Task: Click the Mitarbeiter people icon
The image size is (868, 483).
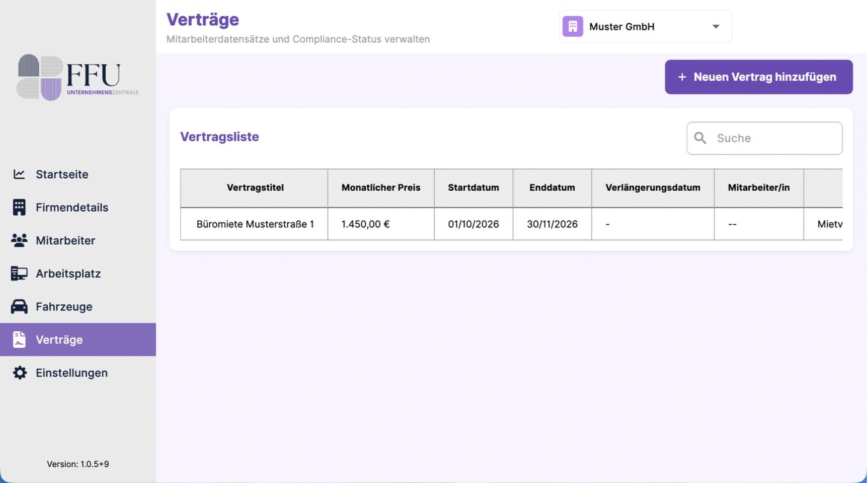Action: tap(19, 241)
